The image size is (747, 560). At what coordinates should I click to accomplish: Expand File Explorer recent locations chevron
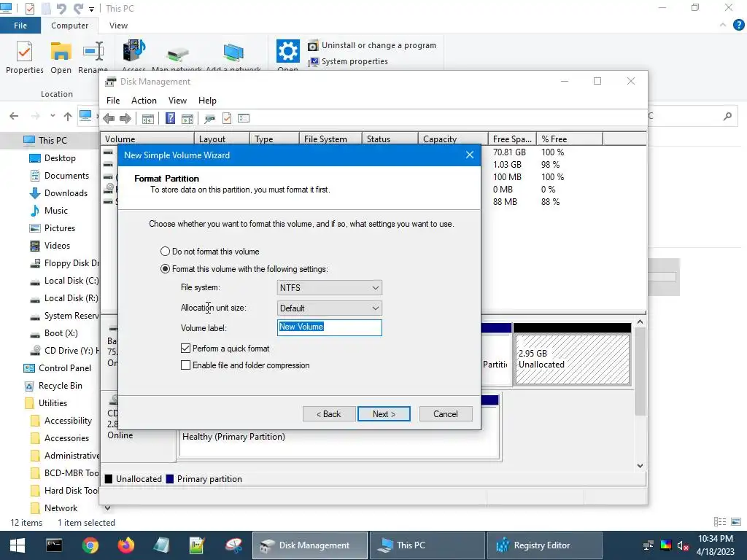pyautogui.click(x=53, y=116)
